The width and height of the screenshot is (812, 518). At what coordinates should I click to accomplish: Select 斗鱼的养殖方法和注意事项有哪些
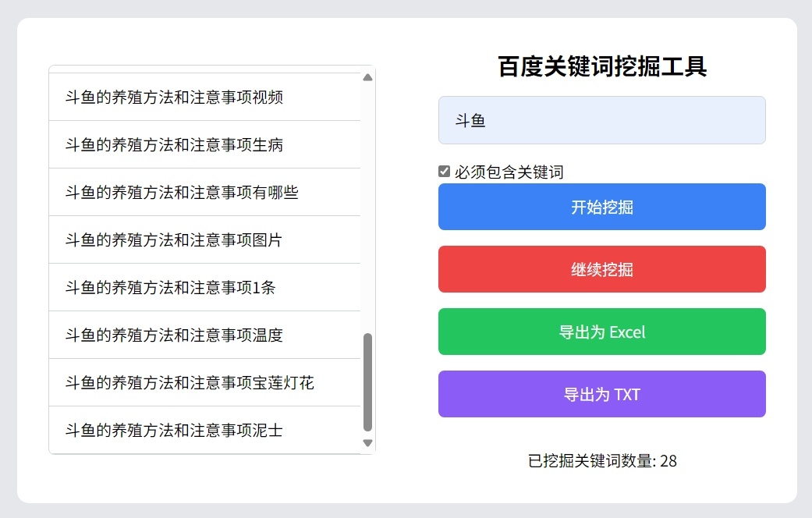(x=204, y=192)
